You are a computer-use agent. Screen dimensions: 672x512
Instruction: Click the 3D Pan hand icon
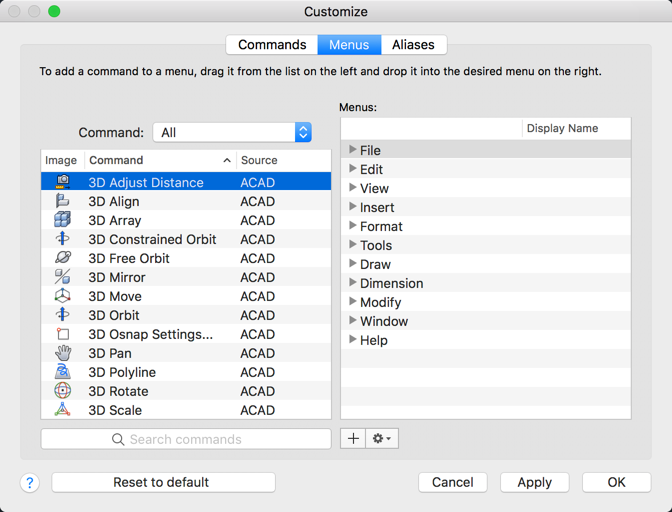pyautogui.click(x=62, y=353)
